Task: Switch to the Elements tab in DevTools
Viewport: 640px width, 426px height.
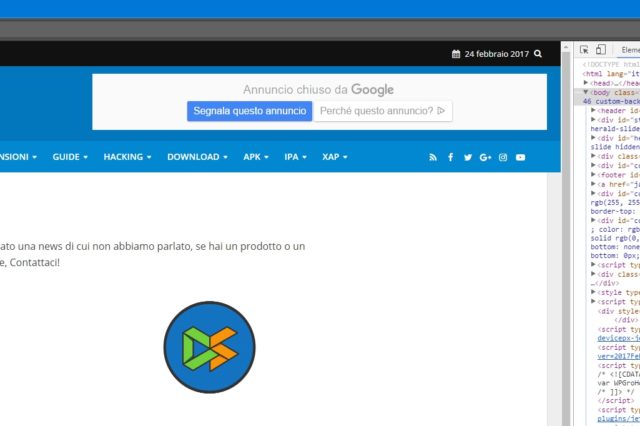Action: pos(630,50)
